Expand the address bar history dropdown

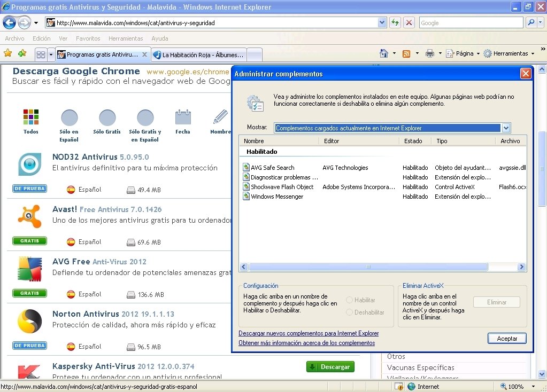[382, 22]
